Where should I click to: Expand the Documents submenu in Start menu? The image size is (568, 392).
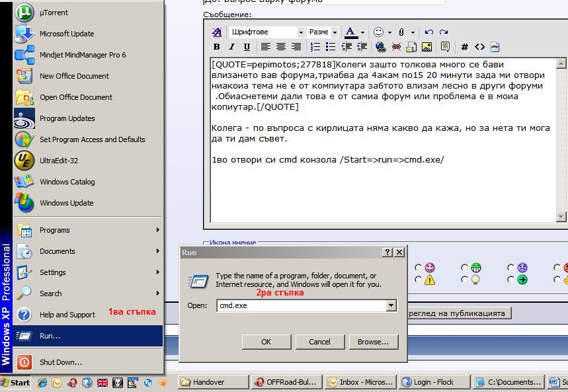pos(88,251)
